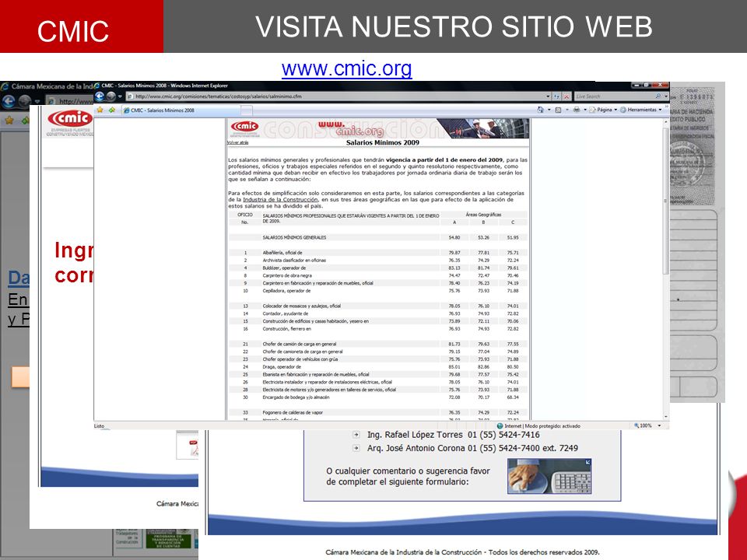Click the 'Industria de la Construcción' underlined link
Viewport: 747px width, 560px height.
tap(280, 200)
